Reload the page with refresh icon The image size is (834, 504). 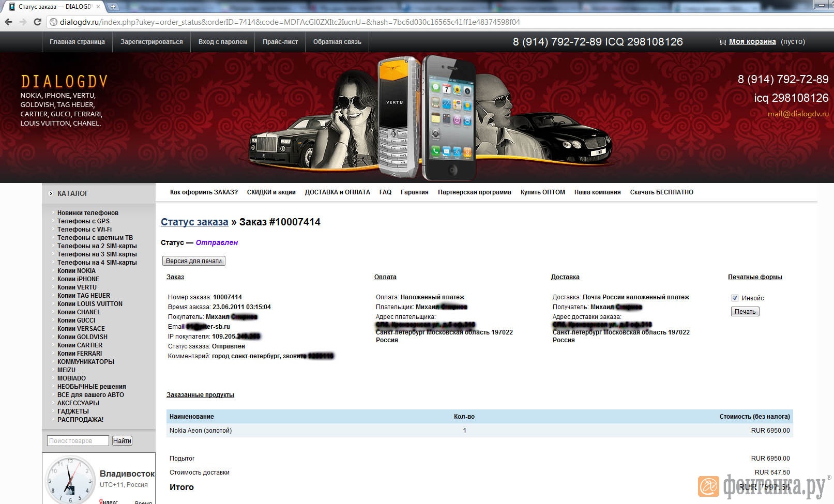[37, 22]
